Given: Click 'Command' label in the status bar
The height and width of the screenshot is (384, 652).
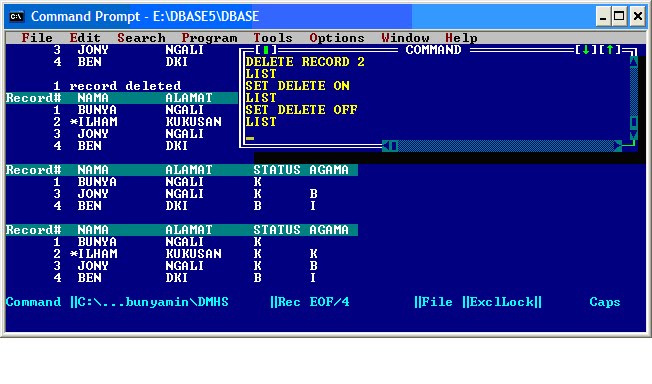Looking at the screenshot, I should 33,302.
